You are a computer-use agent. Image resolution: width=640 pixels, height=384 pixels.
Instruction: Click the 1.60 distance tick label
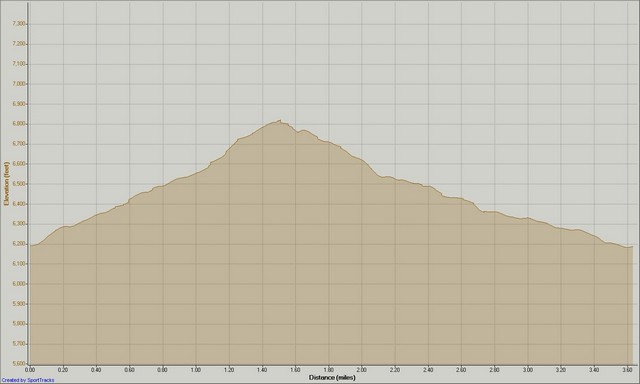296,370
